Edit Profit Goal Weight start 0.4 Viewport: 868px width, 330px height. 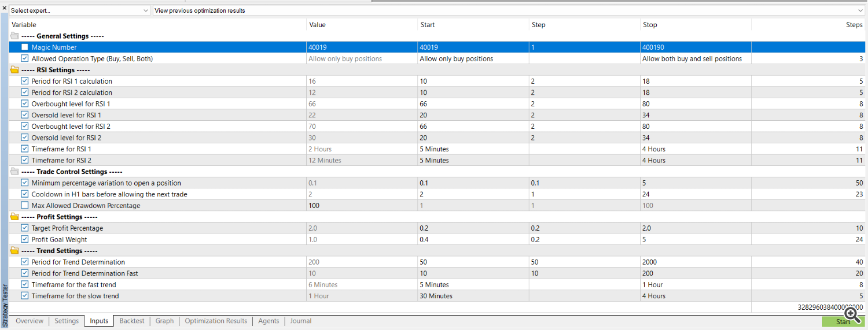(473, 239)
